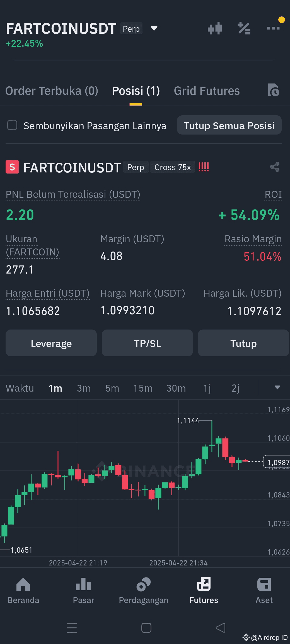This screenshot has height=644, width=290.
Task: Tap the 51.04% margin ratio value
Action: (262, 257)
